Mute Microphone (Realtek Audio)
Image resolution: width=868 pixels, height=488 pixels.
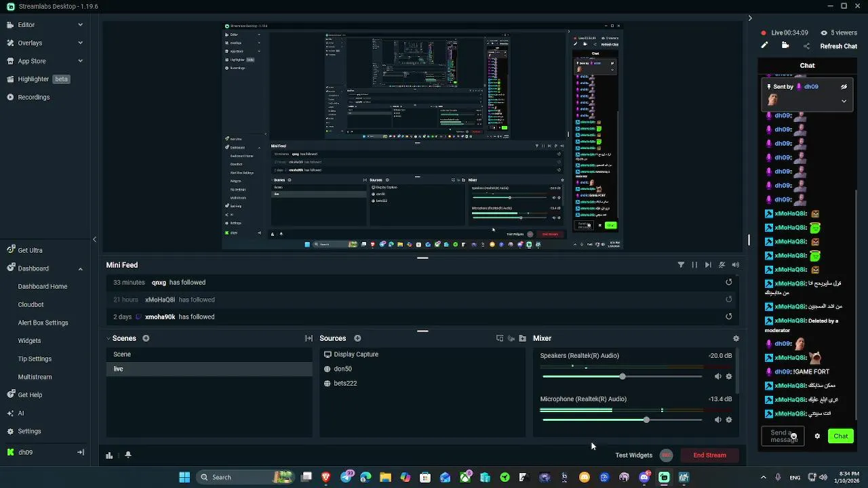click(718, 420)
